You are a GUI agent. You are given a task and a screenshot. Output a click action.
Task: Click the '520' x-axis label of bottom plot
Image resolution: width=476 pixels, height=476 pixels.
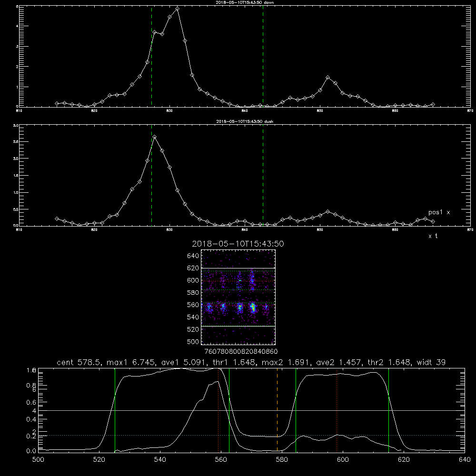pyautogui.click(x=99, y=460)
